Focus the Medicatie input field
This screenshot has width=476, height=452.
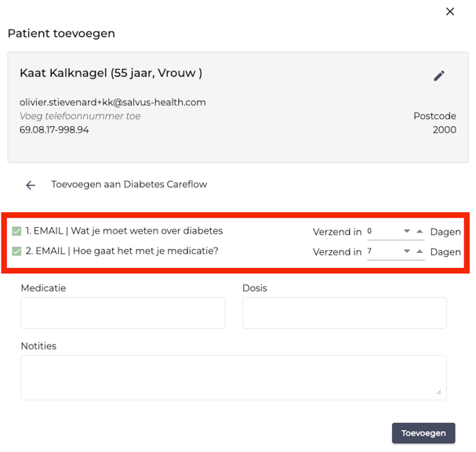[122, 313]
